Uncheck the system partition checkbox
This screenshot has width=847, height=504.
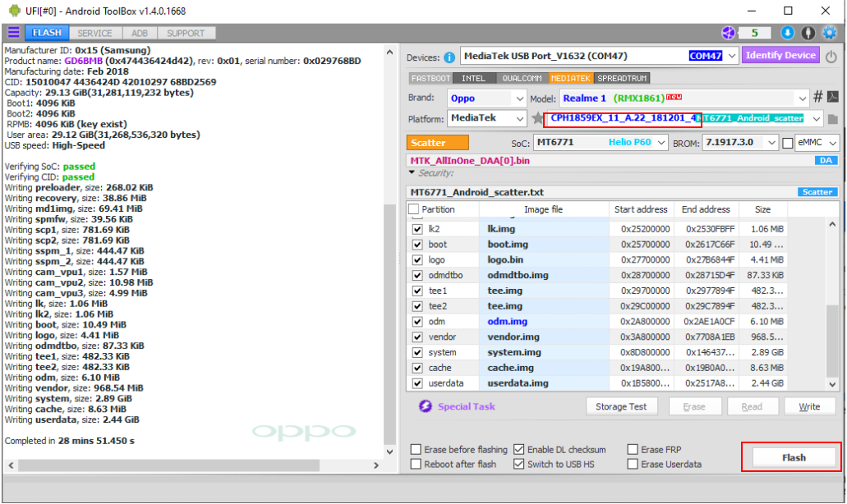coord(417,352)
